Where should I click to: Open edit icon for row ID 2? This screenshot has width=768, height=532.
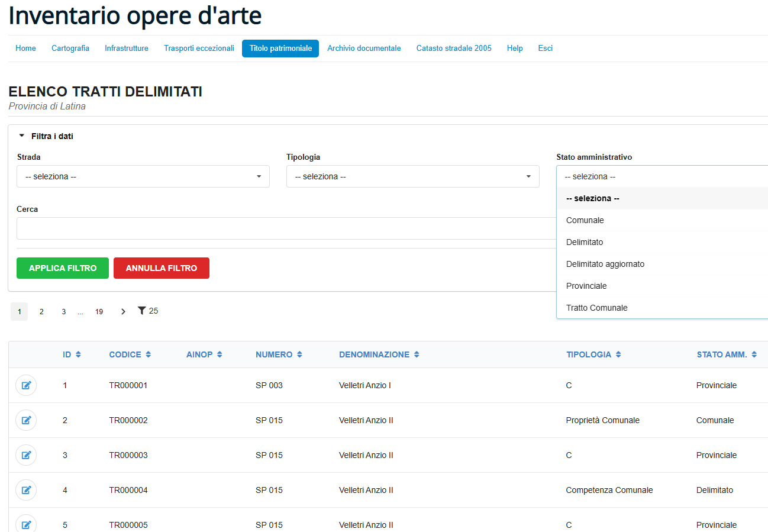26,420
